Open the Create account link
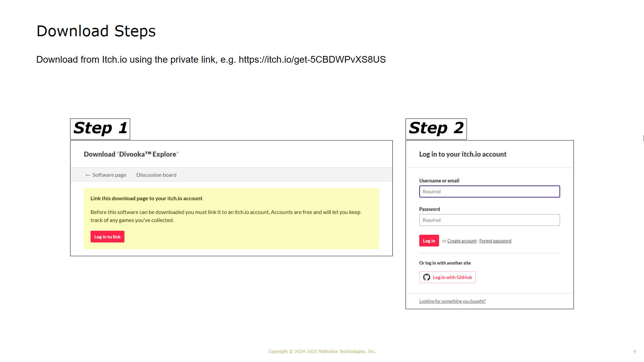This screenshot has width=644, height=362. pos(462,241)
